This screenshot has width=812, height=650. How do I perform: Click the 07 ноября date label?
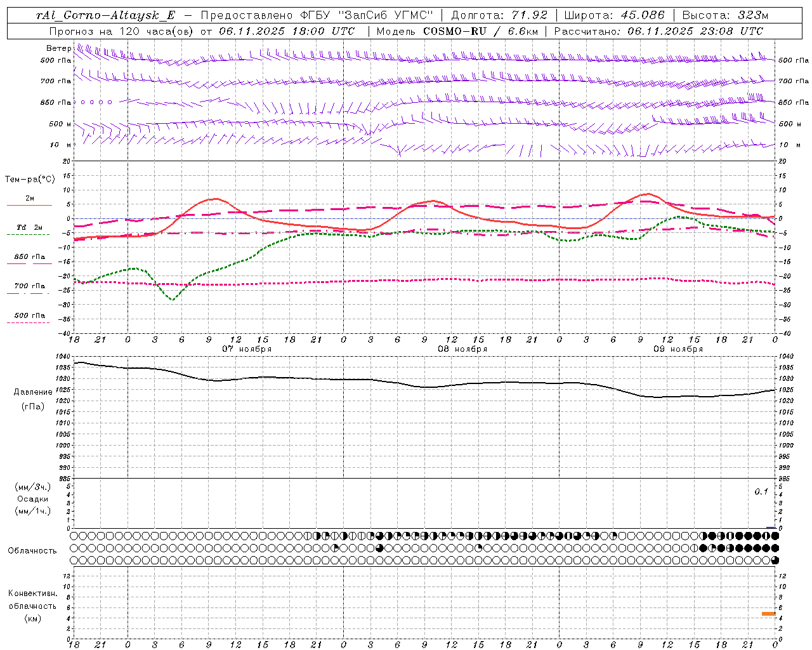247,349
